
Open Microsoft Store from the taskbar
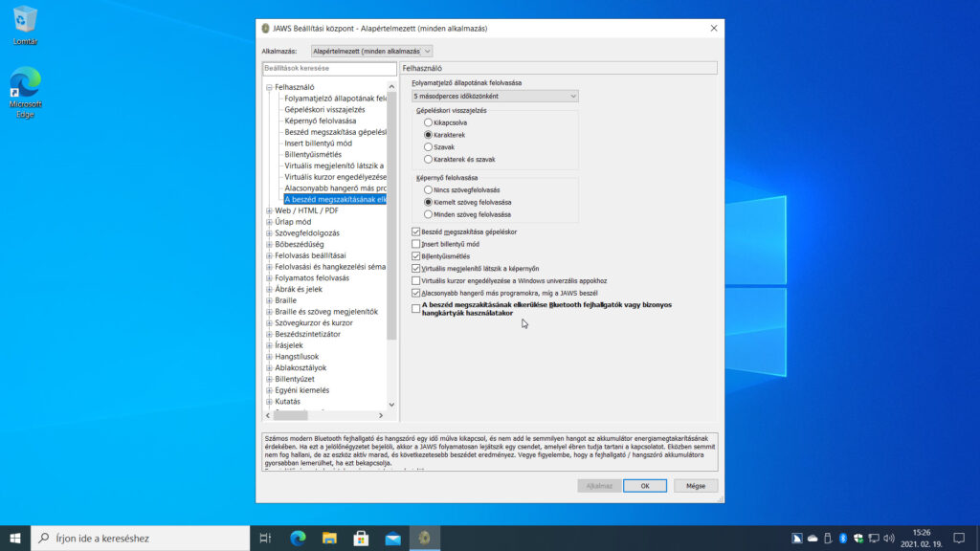(361, 538)
